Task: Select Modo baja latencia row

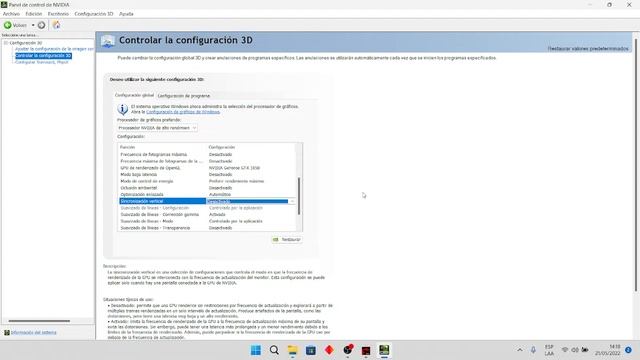Action: click(207, 174)
